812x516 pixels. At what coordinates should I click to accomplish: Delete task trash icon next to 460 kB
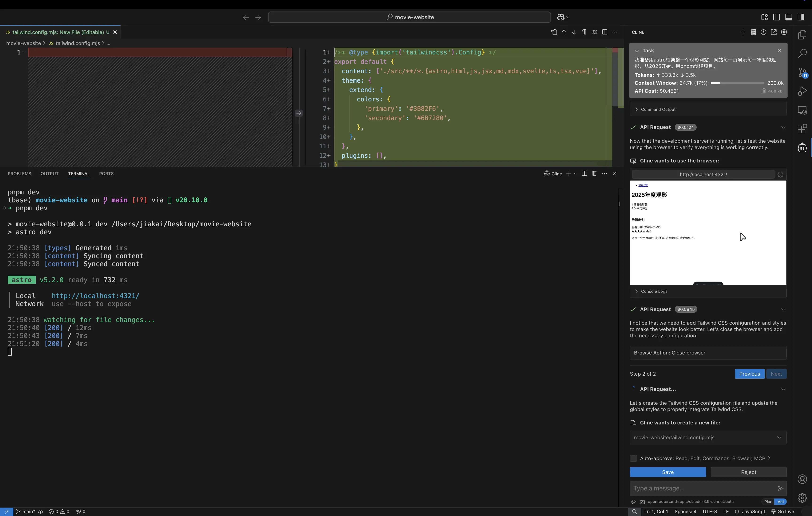763,91
